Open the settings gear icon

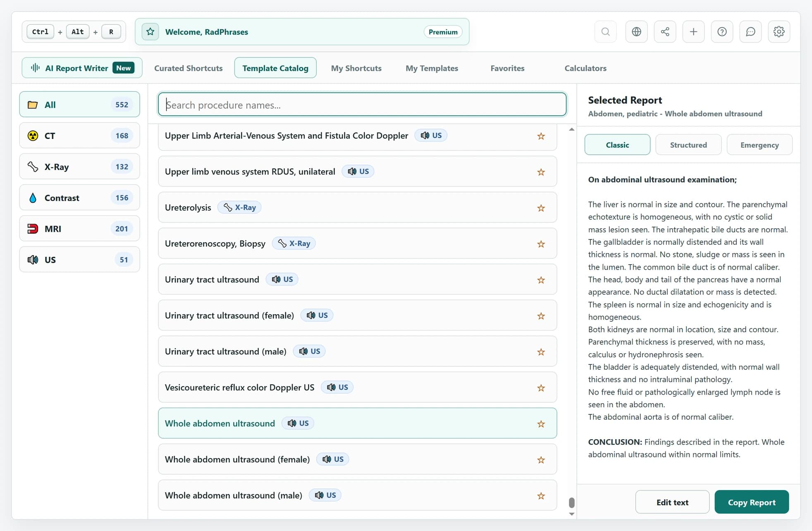(x=779, y=32)
